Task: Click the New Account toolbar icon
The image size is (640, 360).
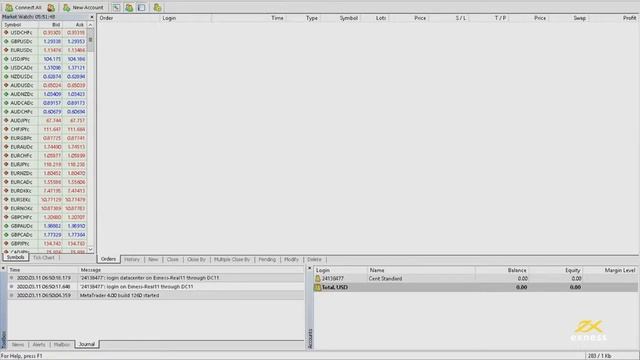Action: 67,7
